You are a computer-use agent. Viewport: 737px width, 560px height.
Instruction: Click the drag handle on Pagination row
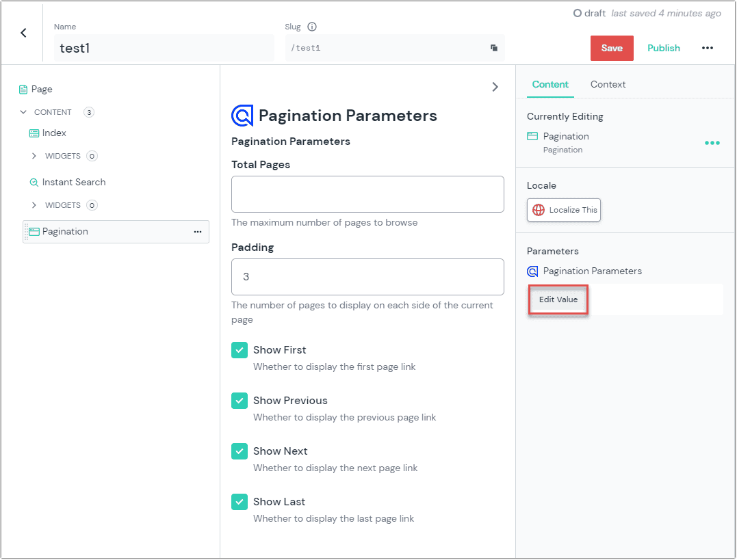(x=26, y=232)
